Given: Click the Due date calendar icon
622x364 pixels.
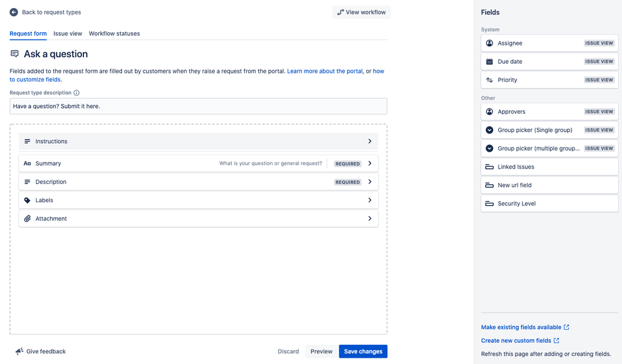Looking at the screenshot, I should pos(489,62).
